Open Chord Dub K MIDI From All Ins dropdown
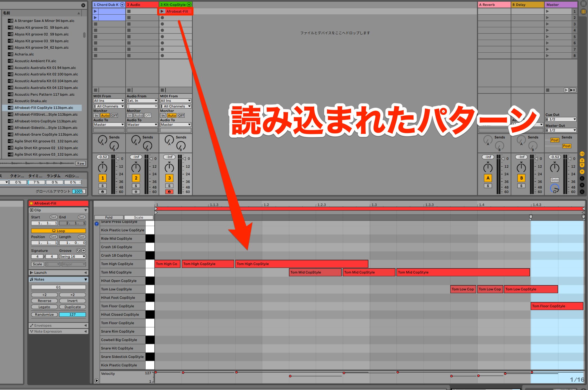The image size is (588, 390). coord(109,101)
